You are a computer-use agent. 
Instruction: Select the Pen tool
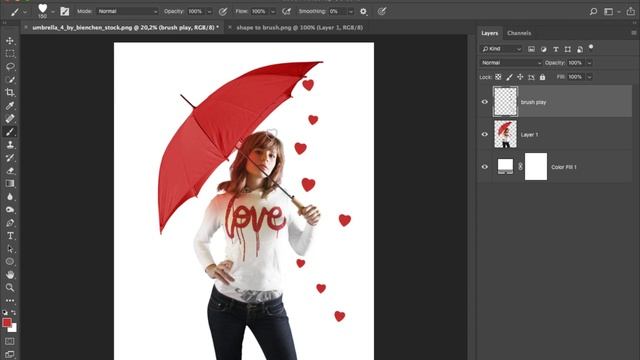10,223
